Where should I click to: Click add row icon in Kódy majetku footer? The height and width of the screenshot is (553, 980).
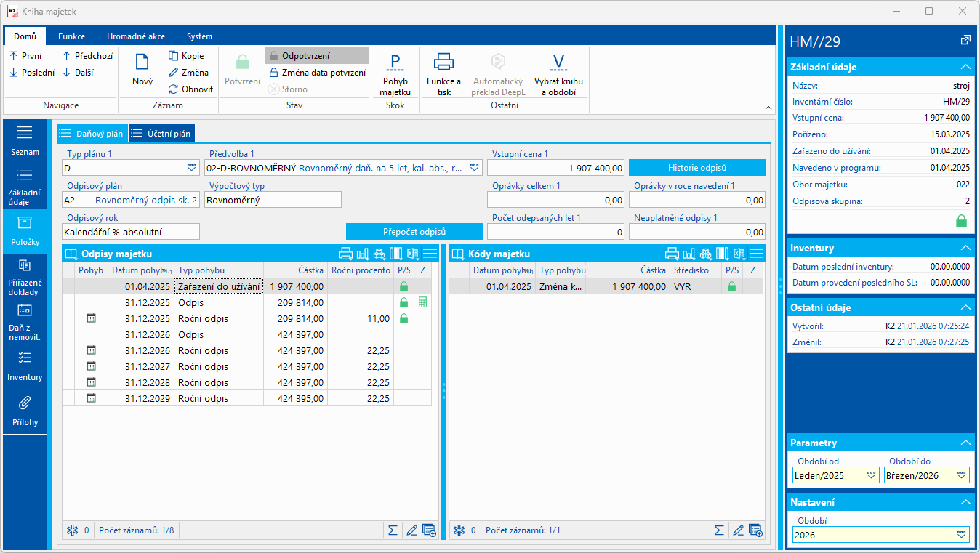(x=755, y=530)
